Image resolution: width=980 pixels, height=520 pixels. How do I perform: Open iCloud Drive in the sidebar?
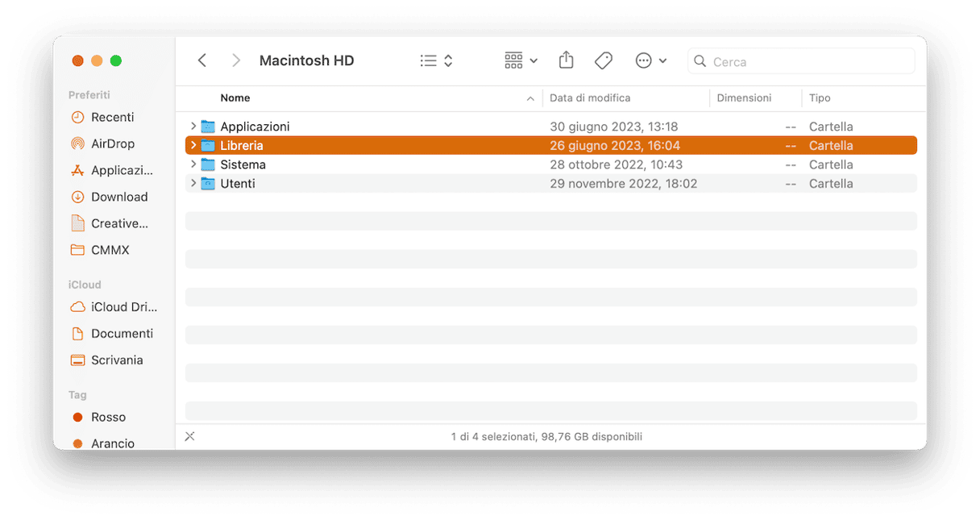click(123, 306)
